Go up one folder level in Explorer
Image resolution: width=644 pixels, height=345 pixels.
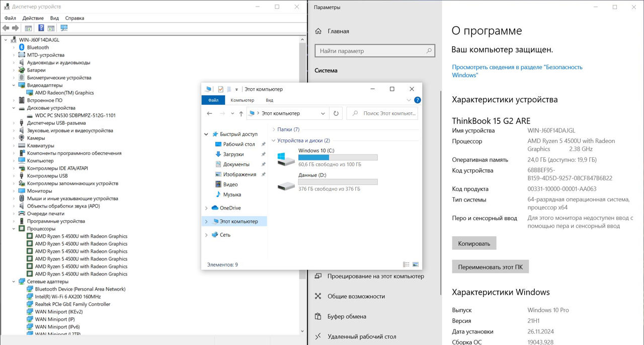click(x=241, y=114)
